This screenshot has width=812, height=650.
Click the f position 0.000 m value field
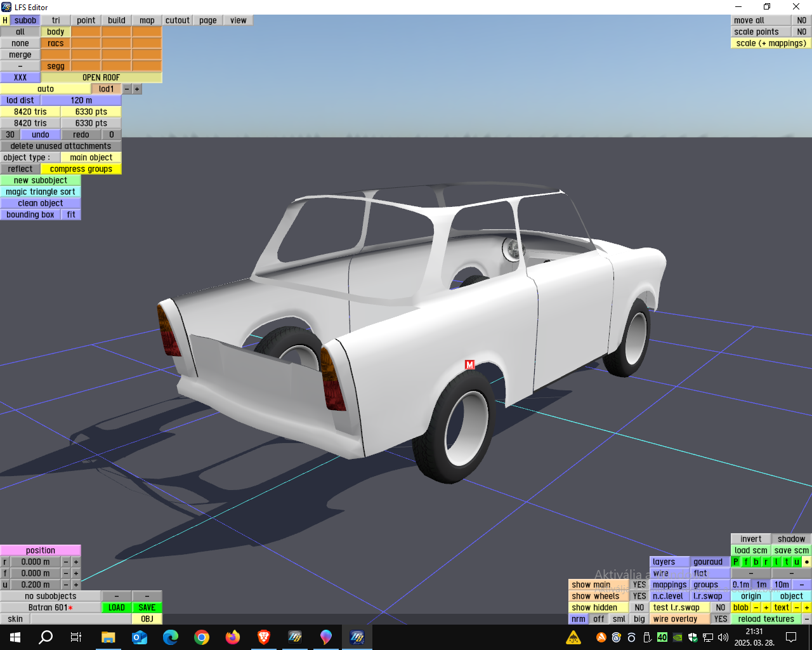[36, 573]
